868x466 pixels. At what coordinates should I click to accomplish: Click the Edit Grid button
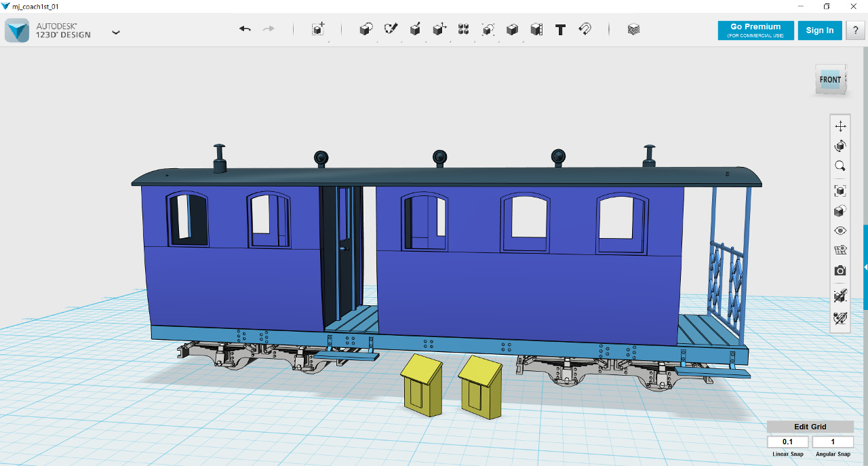pos(810,427)
